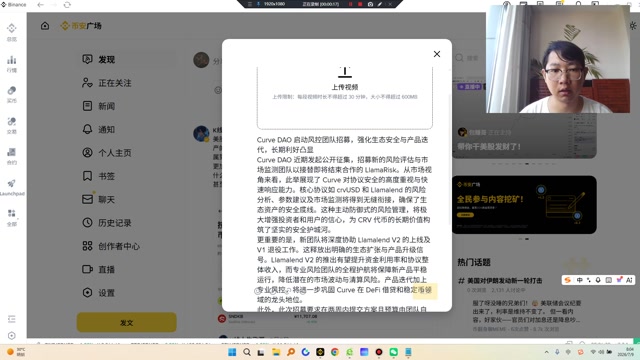Click the 总览 icon in the far-left rail
The width and height of the screenshot is (640, 360).
coord(11,28)
